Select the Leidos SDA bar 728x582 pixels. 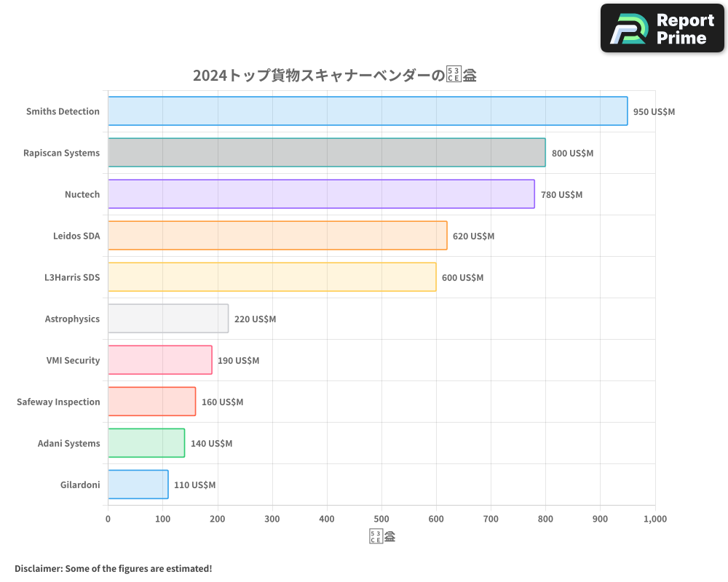pos(277,236)
